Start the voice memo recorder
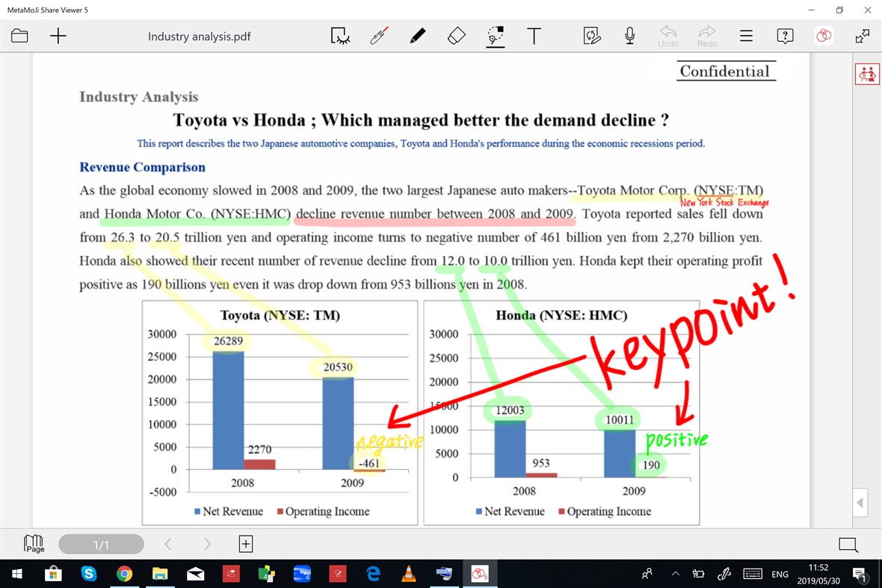Viewport: 882px width, 588px height. pyautogui.click(x=629, y=35)
